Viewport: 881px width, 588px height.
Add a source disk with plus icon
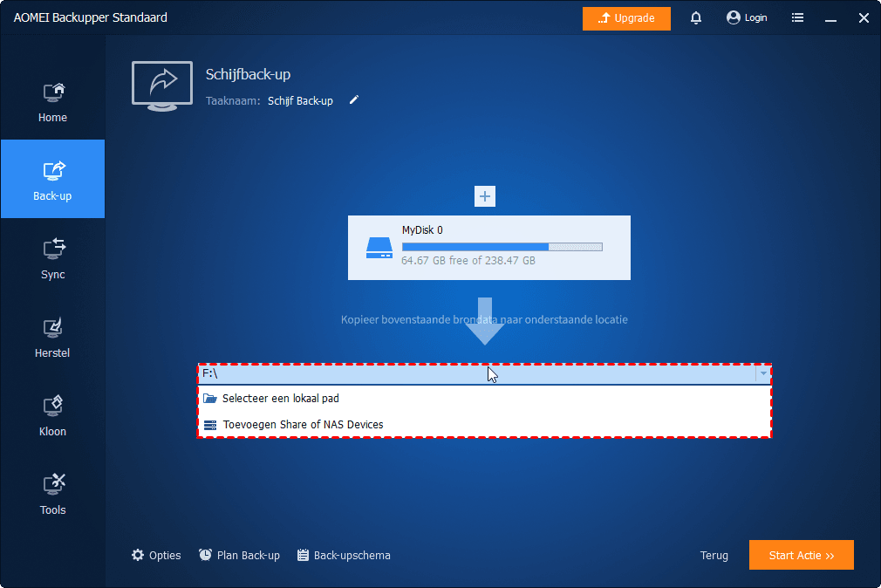(x=485, y=196)
